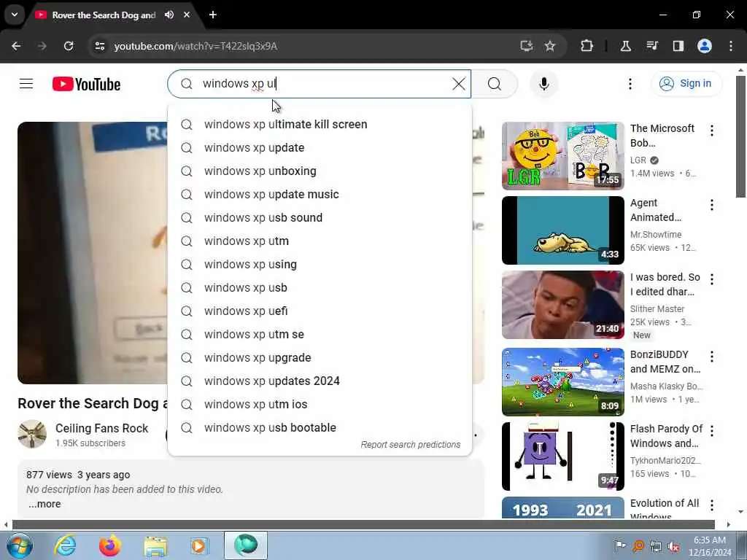
Task: Click the Sign in button
Action: pos(686,83)
